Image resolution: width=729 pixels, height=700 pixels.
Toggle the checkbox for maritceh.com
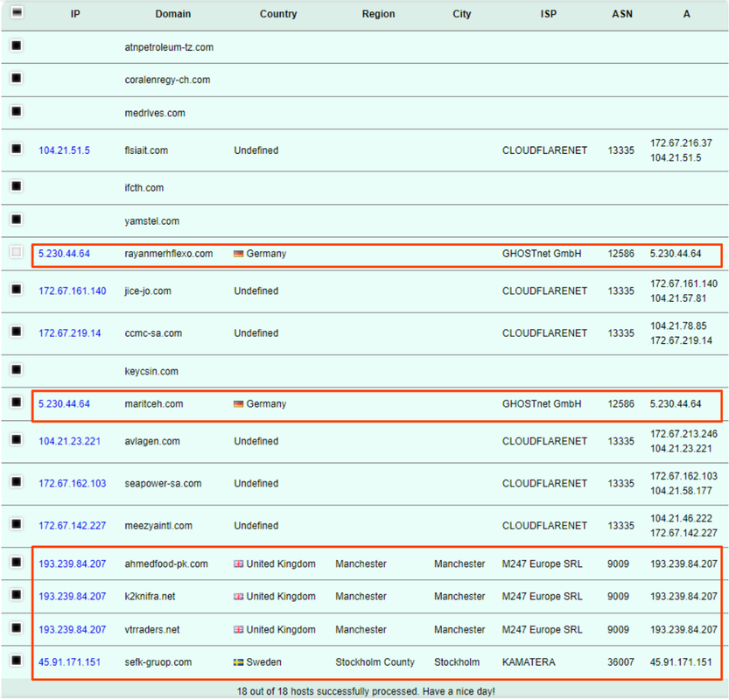(x=17, y=402)
